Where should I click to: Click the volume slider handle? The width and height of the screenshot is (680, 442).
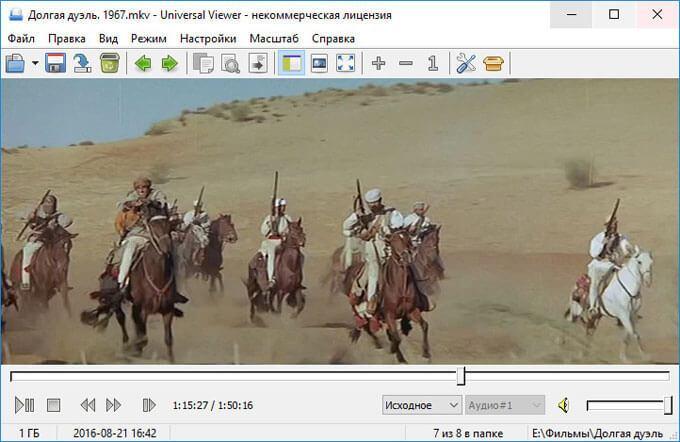point(668,406)
